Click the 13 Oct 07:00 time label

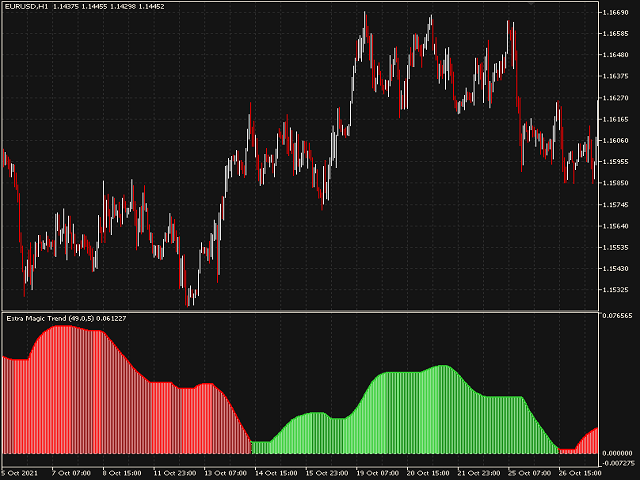coord(225,473)
